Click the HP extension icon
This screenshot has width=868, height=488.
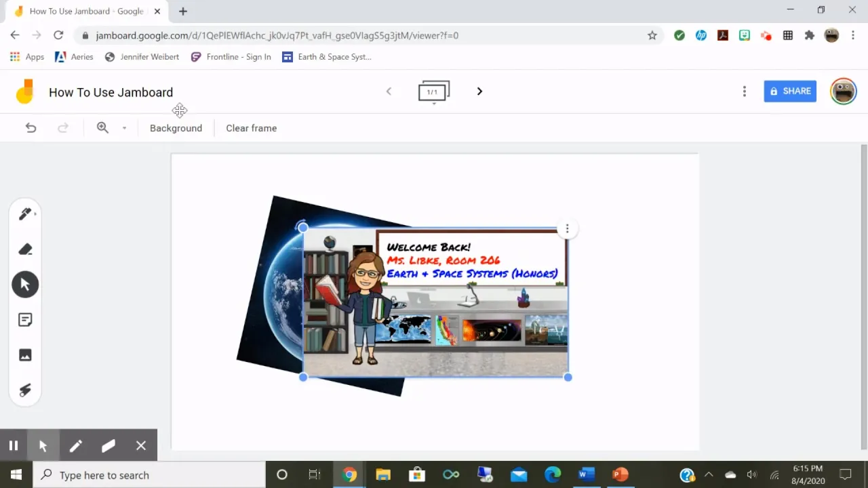click(701, 35)
